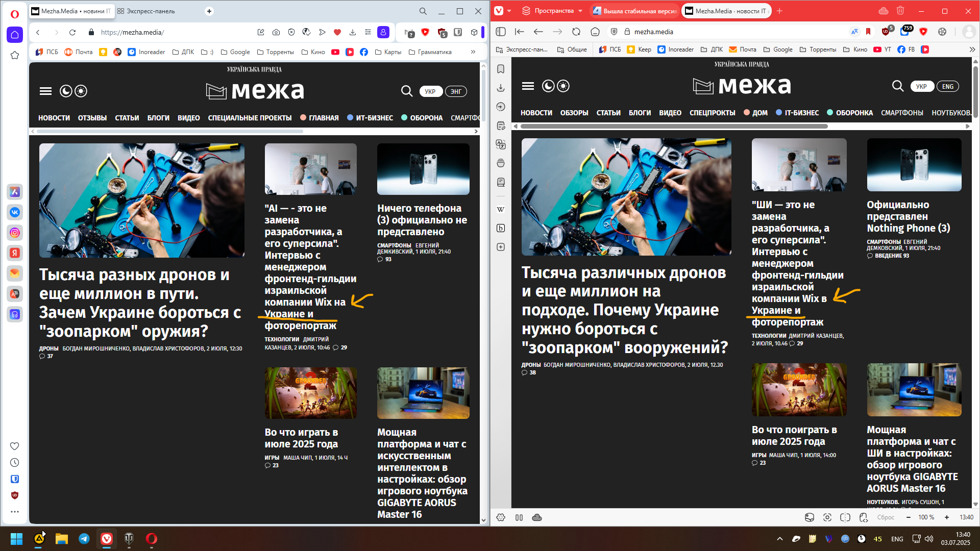Viewport: 980px width, 551px height.
Task: Open VK messenger in Opera sidebar
Action: tap(15, 212)
